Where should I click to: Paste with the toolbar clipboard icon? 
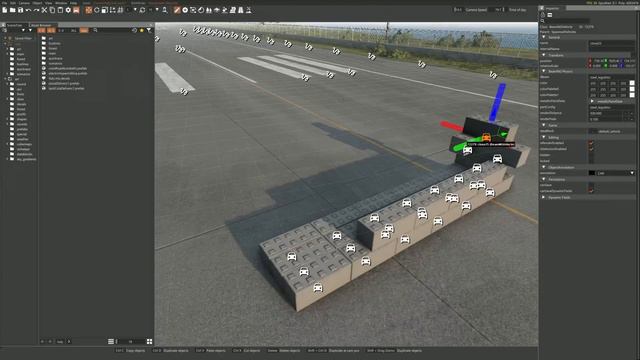pyautogui.click(x=60, y=10)
